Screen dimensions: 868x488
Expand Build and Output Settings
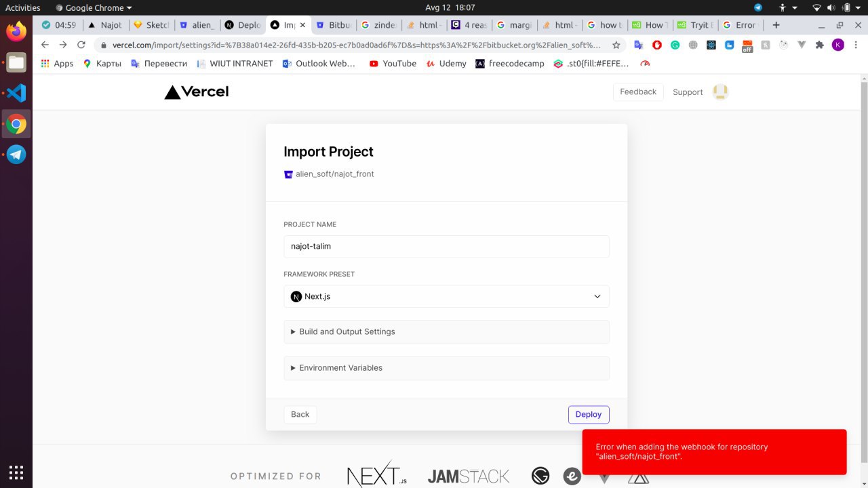tap(446, 331)
